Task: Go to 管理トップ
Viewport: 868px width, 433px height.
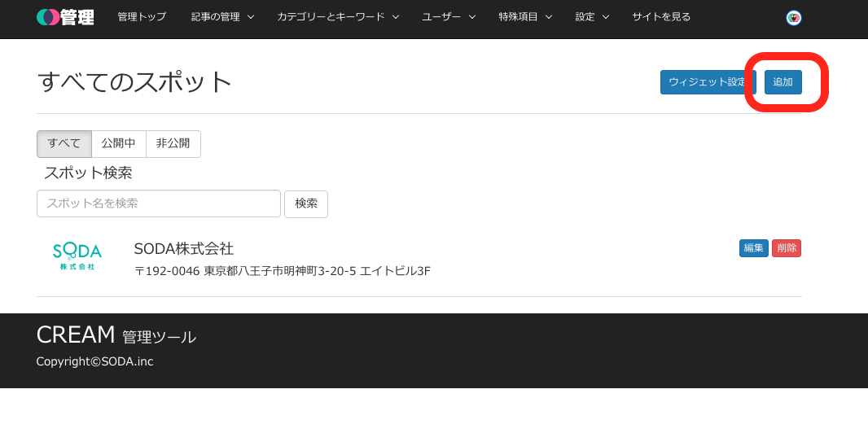Action: click(x=142, y=17)
